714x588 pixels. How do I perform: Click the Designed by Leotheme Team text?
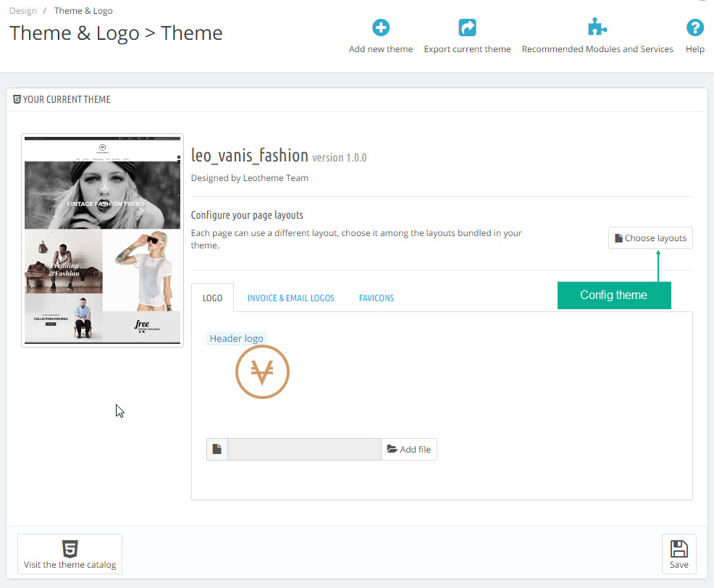250,178
